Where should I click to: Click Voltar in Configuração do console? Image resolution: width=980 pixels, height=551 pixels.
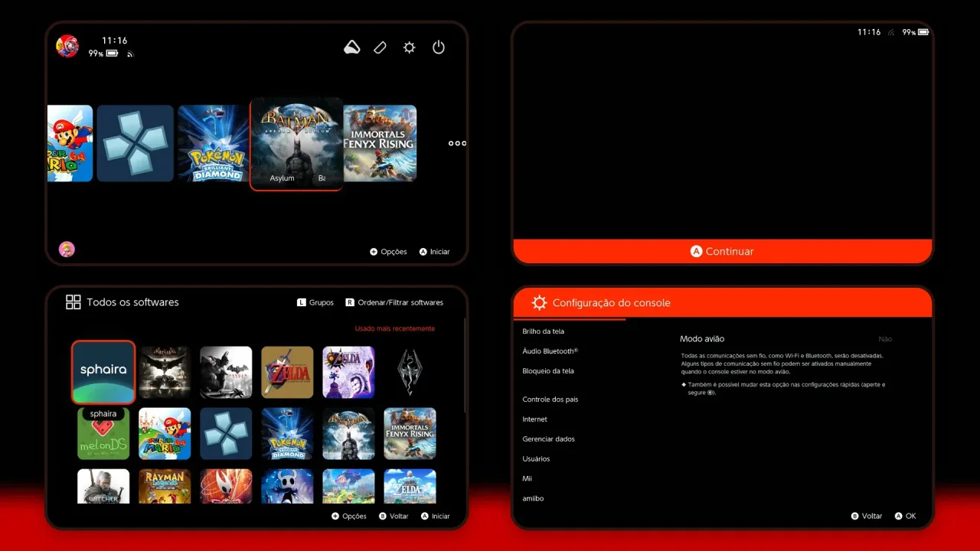[867, 517]
